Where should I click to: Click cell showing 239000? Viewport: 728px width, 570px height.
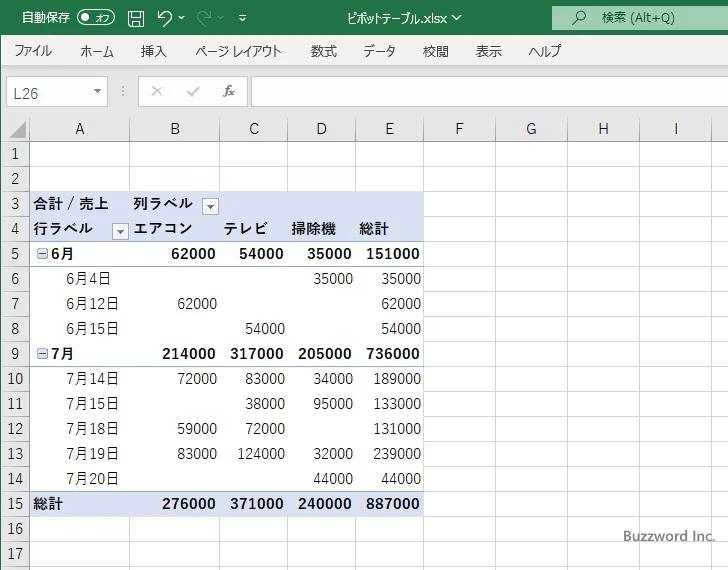pyautogui.click(x=390, y=454)
